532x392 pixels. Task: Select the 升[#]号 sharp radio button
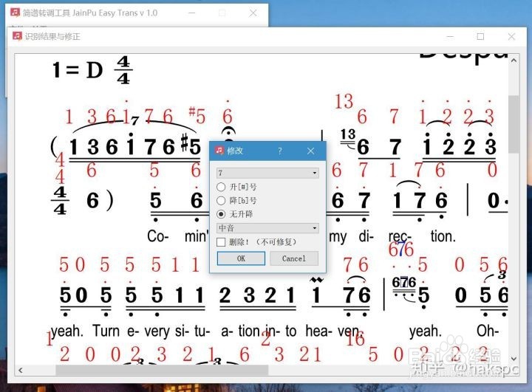(221, 187)
